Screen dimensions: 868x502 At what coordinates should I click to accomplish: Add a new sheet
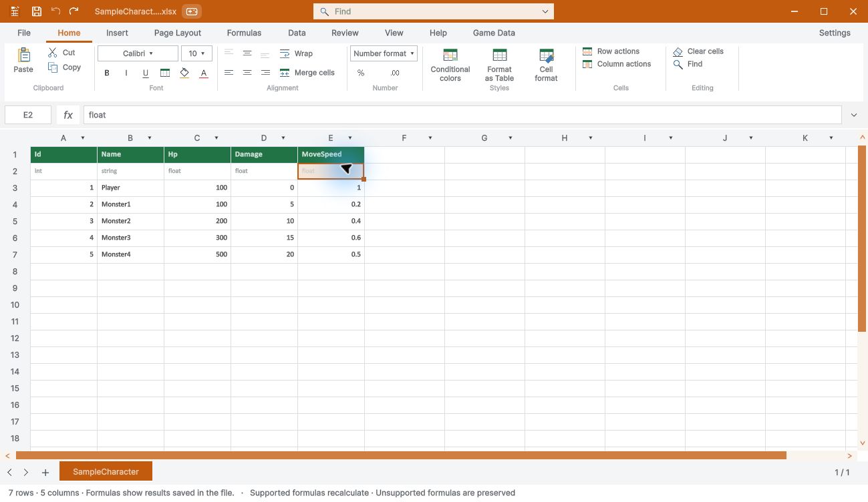tap(45, 472)
